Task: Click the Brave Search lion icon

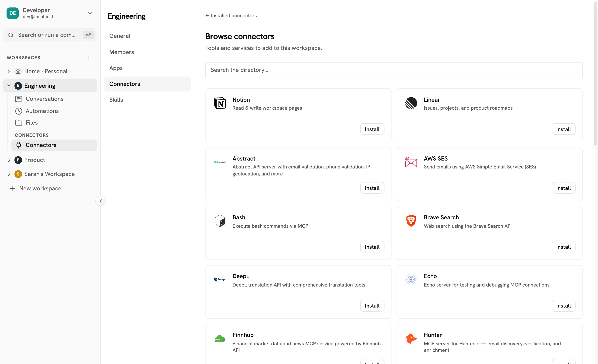Action: [411, 221]
